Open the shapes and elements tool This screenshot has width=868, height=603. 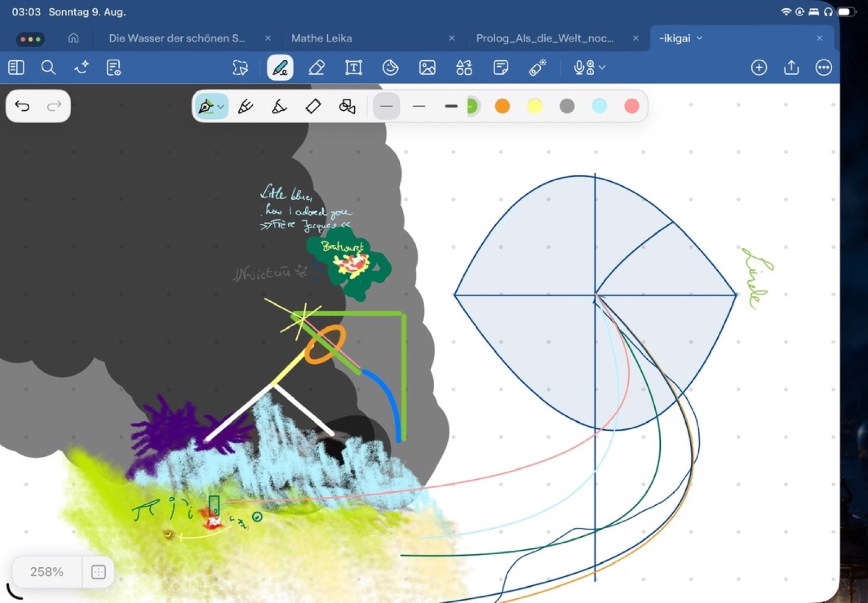click(x=464, y=67)
